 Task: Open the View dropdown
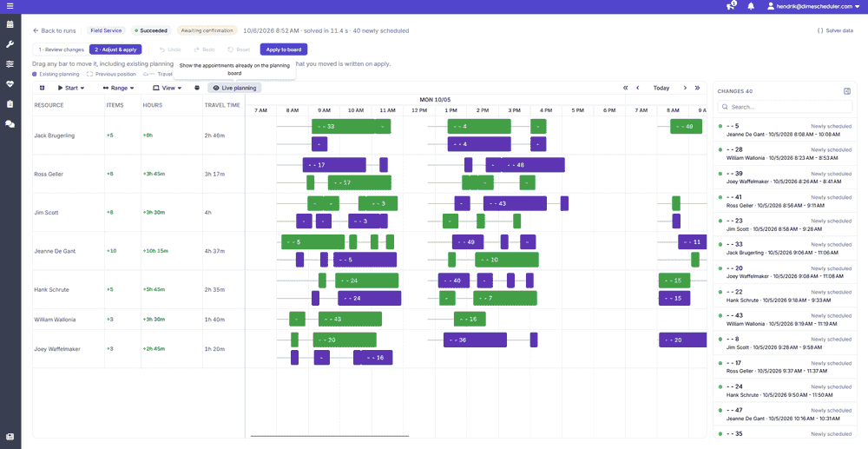pyautogui.click(x=168, y=88)
